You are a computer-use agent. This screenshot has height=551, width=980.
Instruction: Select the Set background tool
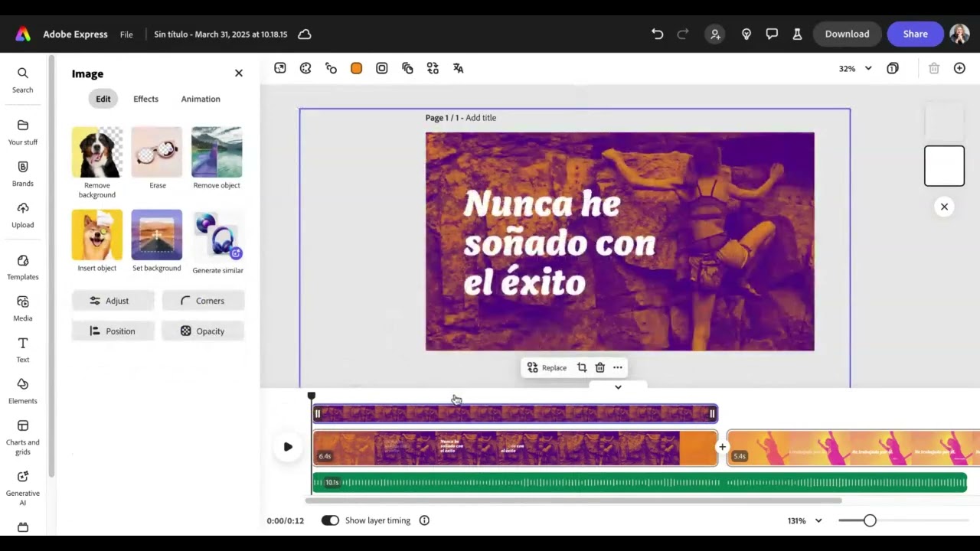157,240
